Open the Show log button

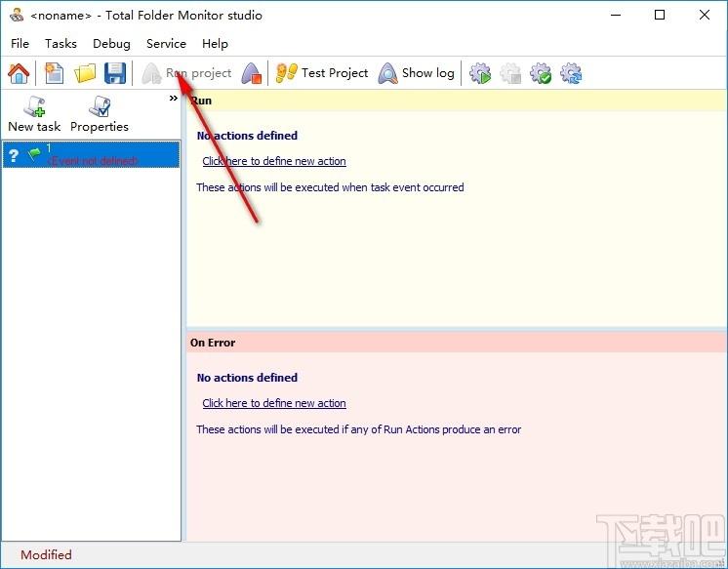coord(416,73)
